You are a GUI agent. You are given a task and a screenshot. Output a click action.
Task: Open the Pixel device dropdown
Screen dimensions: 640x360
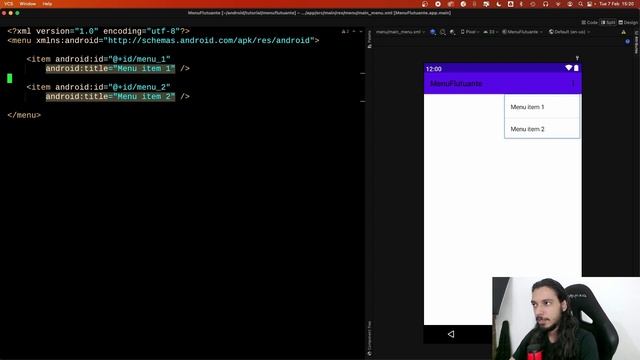click(x=469, y=32)
